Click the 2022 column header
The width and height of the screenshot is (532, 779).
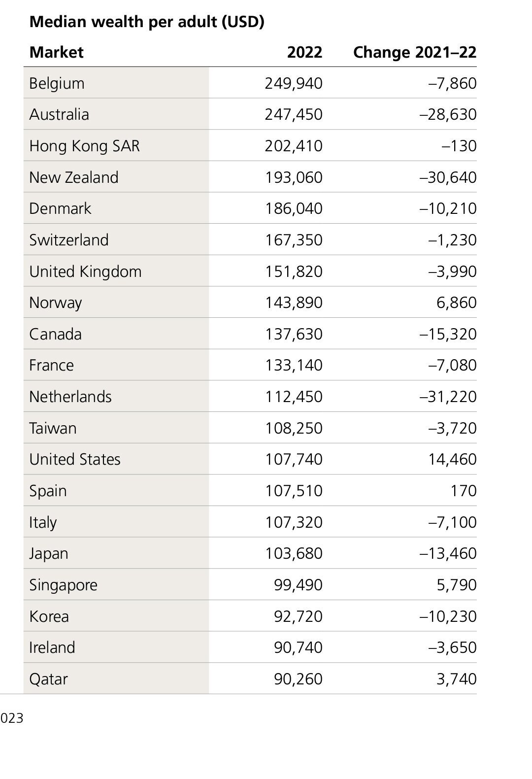[304, 52]
